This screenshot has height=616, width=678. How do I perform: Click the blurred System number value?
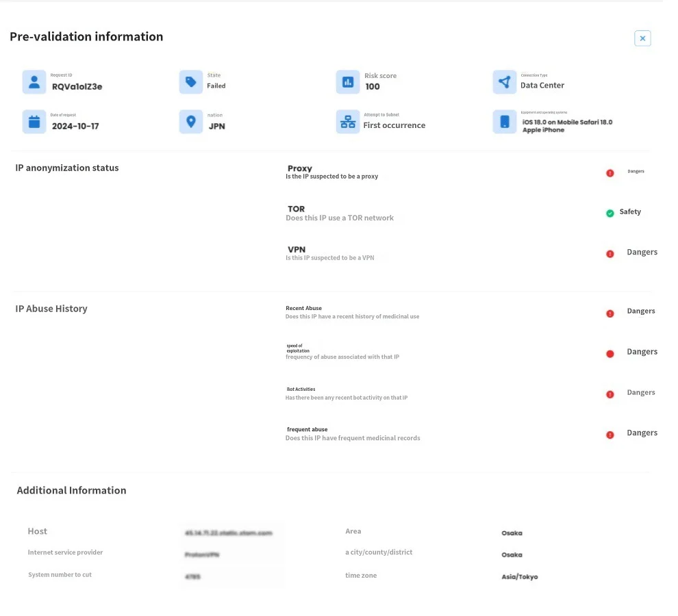tap(192, 577)
